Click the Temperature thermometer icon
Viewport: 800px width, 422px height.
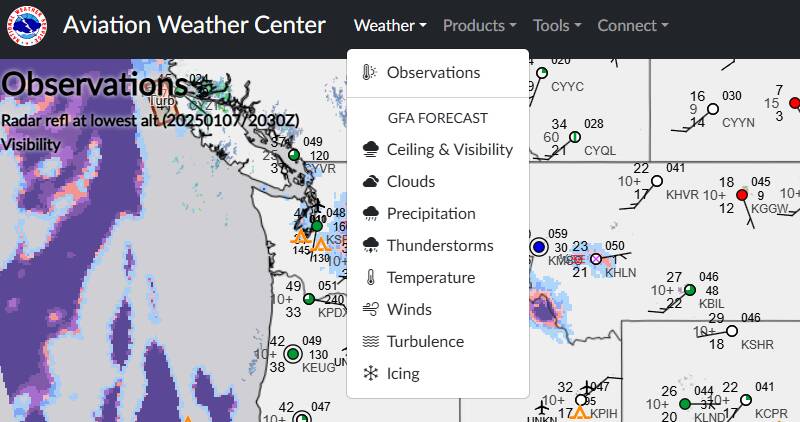(x=371, y=278)
